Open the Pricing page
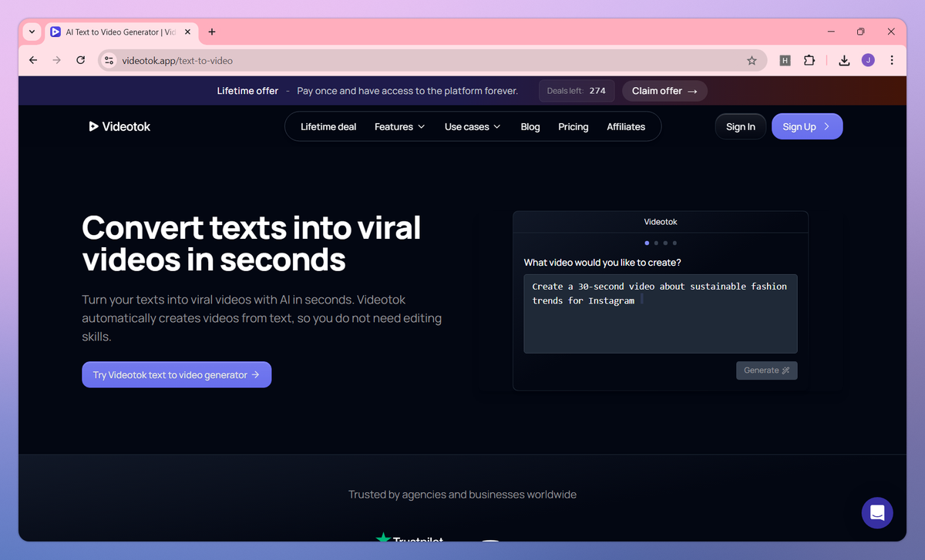925x560 pixels. point(573,126)
